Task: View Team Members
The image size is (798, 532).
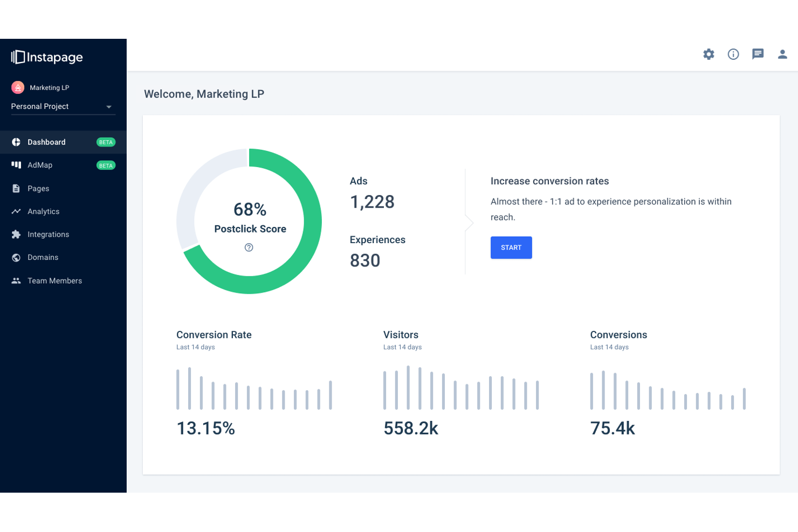Action: click(x=54, y=280)
